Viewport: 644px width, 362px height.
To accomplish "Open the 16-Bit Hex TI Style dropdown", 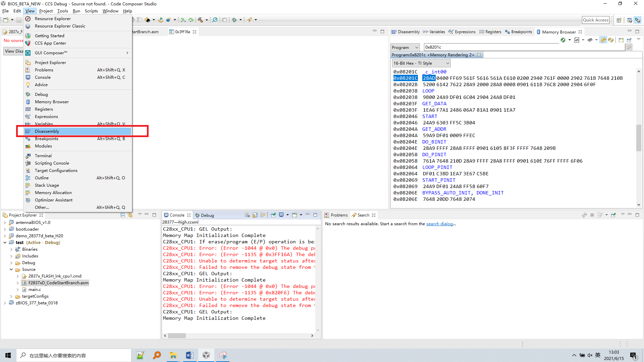I will tap(421, 63).
